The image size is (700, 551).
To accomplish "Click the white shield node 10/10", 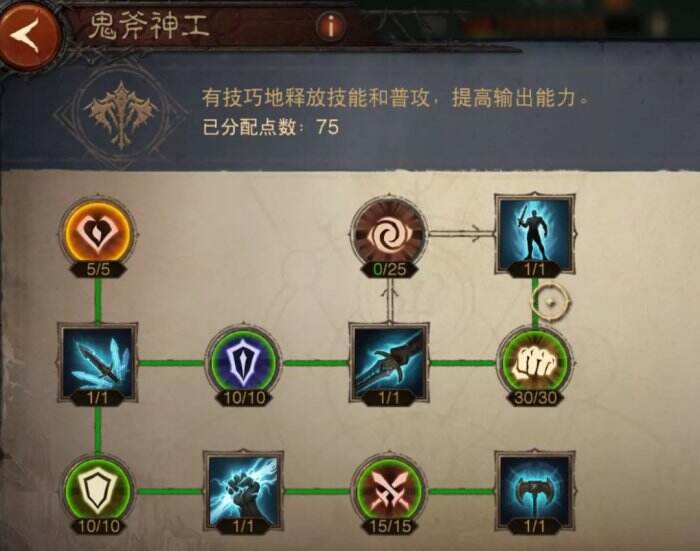I will click(x=98, y=491).
